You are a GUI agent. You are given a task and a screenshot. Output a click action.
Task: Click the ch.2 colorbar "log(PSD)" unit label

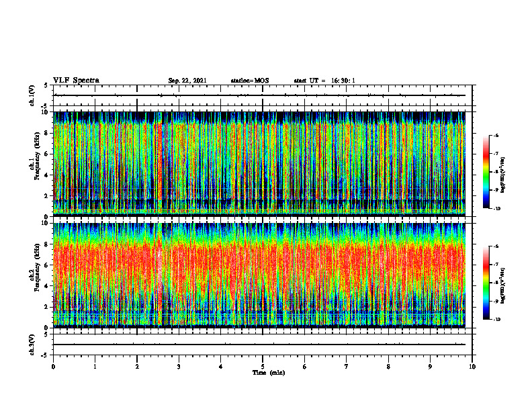503,285
